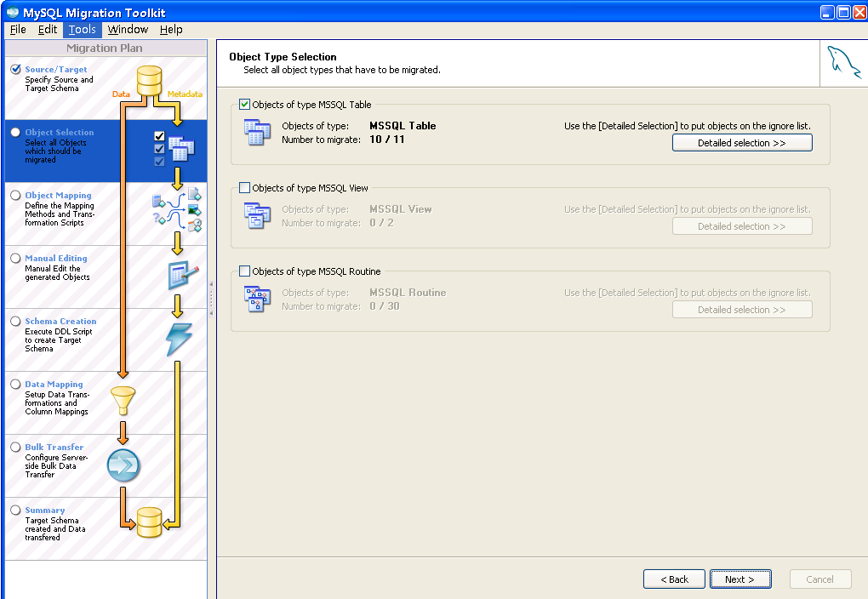Select the Schema Creation step indicator

(15, 321)
